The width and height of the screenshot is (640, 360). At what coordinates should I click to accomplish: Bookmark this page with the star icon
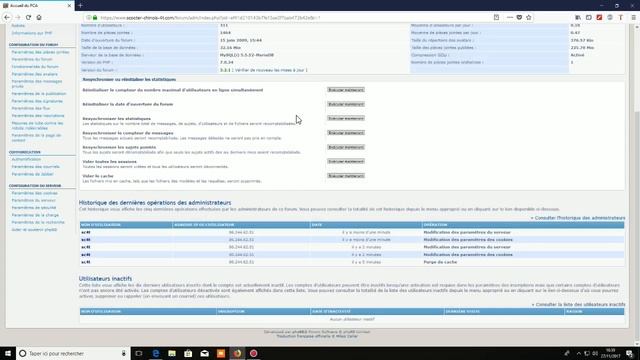tap(529, 18)
